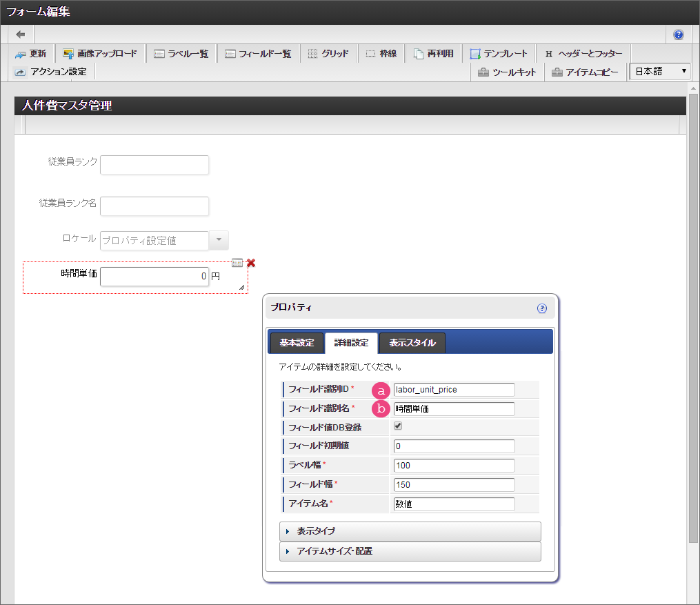Switch to 基本設定 tab
The width and height of the screenshot is (700, 605).
(297, 343)
